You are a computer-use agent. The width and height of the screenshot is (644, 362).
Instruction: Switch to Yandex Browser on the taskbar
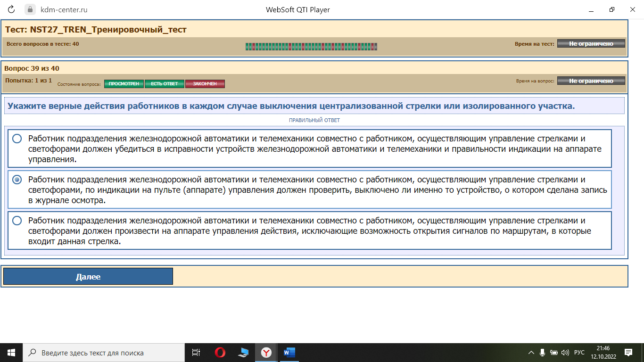pyautogui.click(x=266, y=352)
